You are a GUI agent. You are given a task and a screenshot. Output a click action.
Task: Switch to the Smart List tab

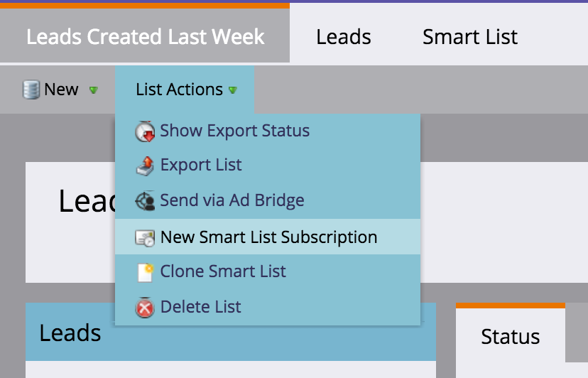tap(469, 37)
